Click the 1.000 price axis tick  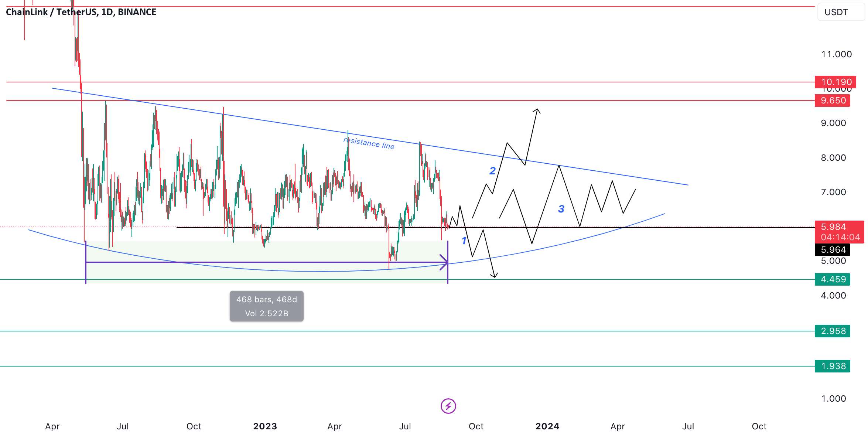tap(833, 399)
